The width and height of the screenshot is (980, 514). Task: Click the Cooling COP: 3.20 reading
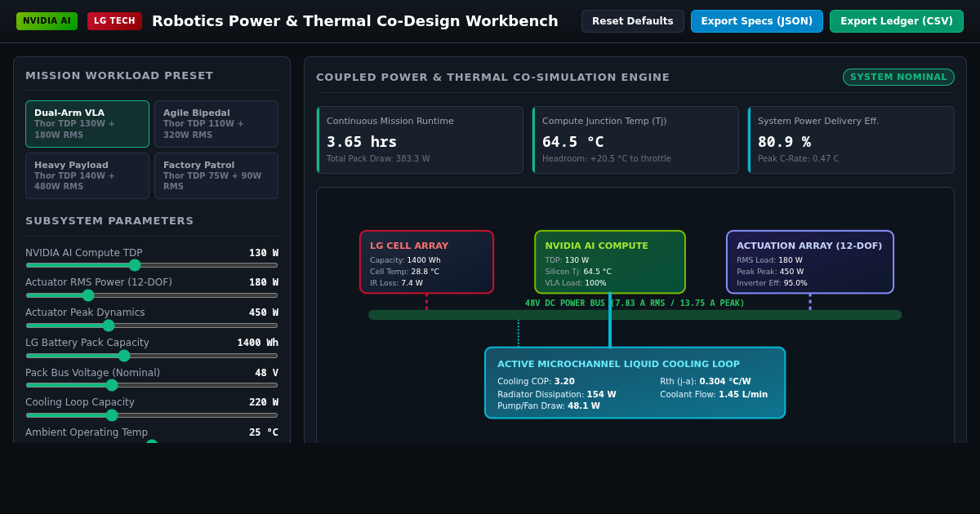point(536,381)
